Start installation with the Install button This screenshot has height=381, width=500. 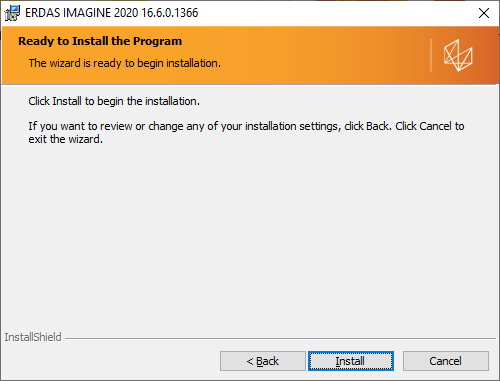[351, 361]
